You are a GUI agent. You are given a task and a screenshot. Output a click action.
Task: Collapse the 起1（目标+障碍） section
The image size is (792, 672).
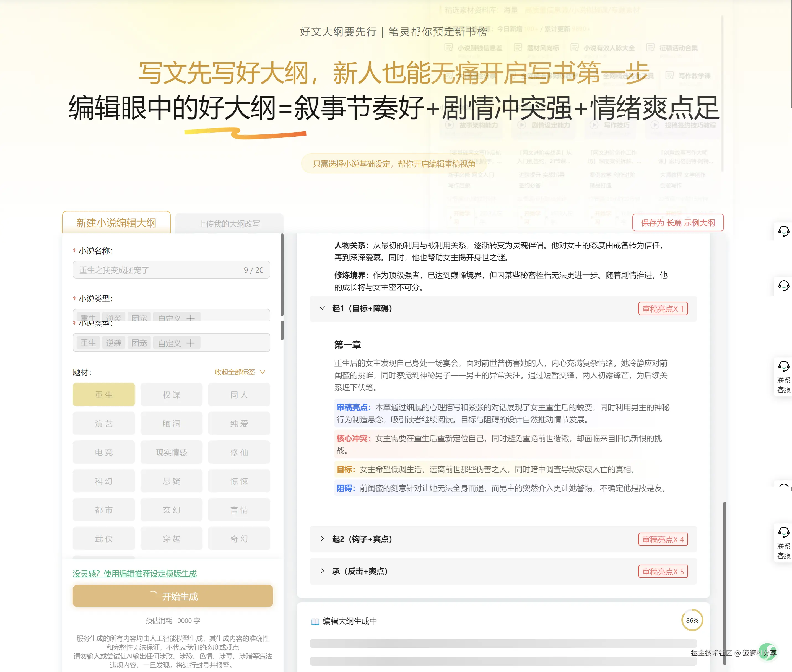[x=322, y=308]
